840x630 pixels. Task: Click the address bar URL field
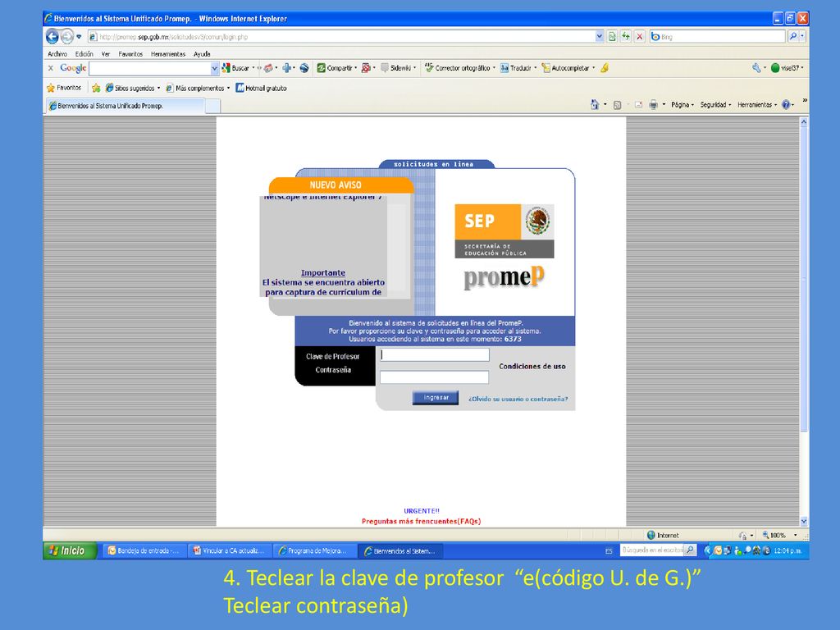pyautogui.click(x=340, y=36)
